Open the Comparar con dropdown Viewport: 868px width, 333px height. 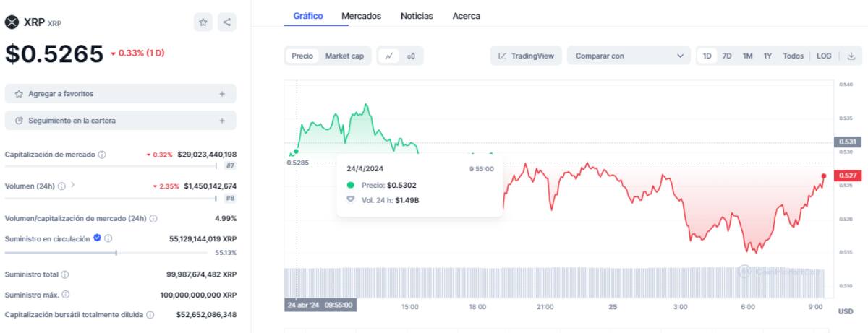pos(628,56)
